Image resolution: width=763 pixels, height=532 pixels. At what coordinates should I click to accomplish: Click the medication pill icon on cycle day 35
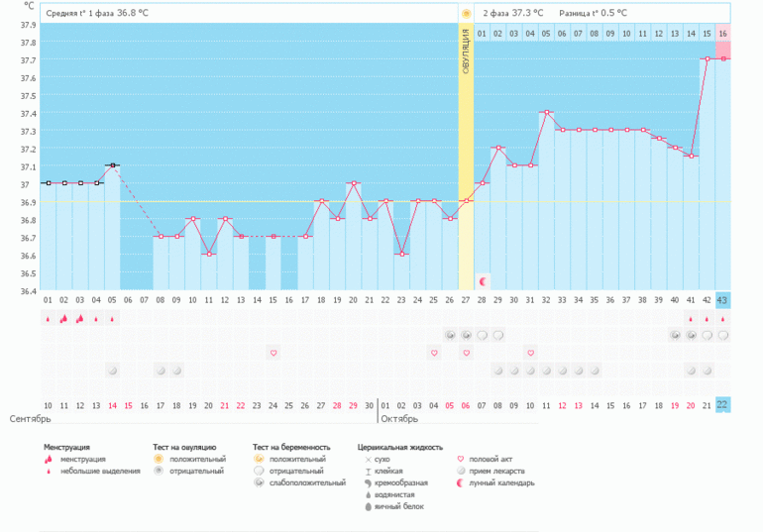click(x=595, y=371)
